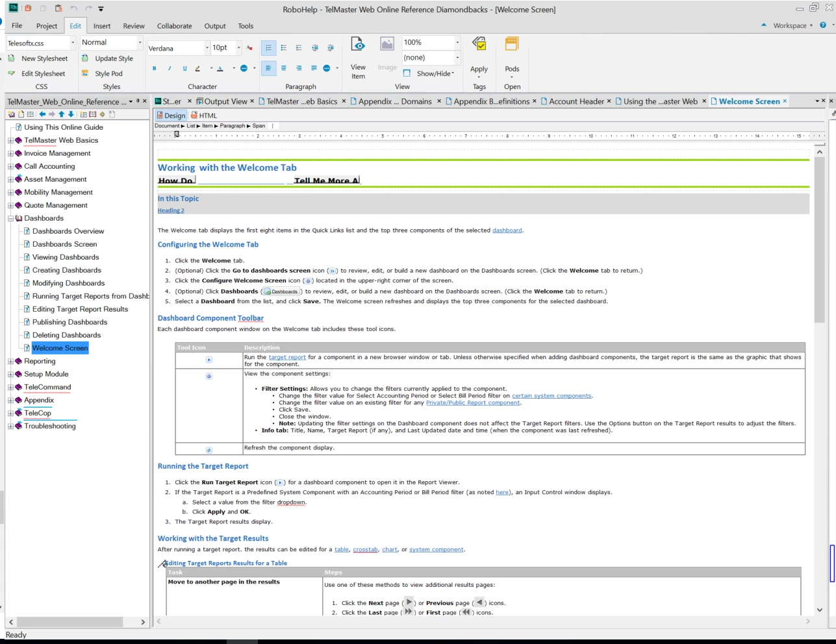Click Update Style button
The width and height of the screenshot is (836, 644).
click(x=107, y=58)
